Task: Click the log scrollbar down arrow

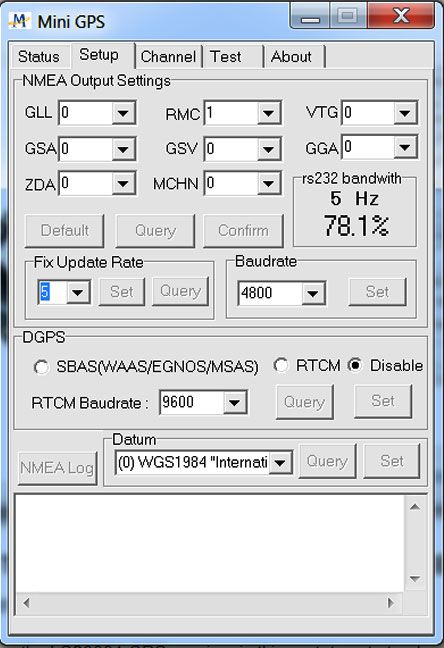Action: 415,579
